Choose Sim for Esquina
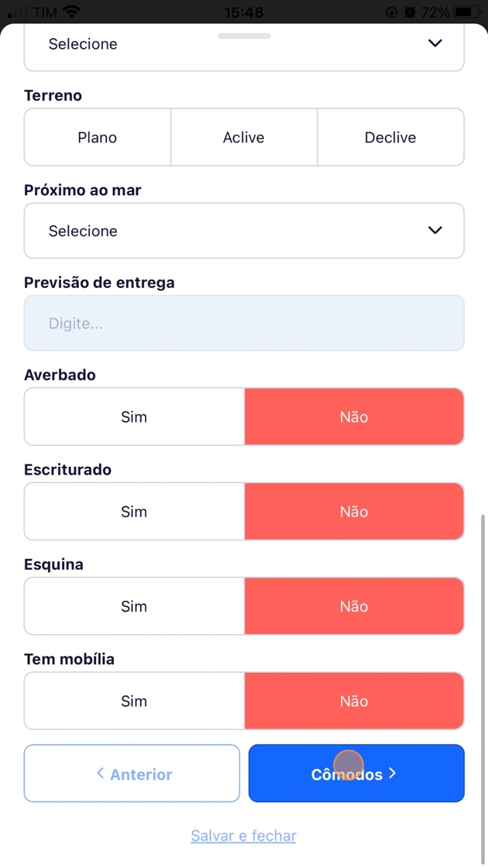488x868 pixels. pos(134,606)
